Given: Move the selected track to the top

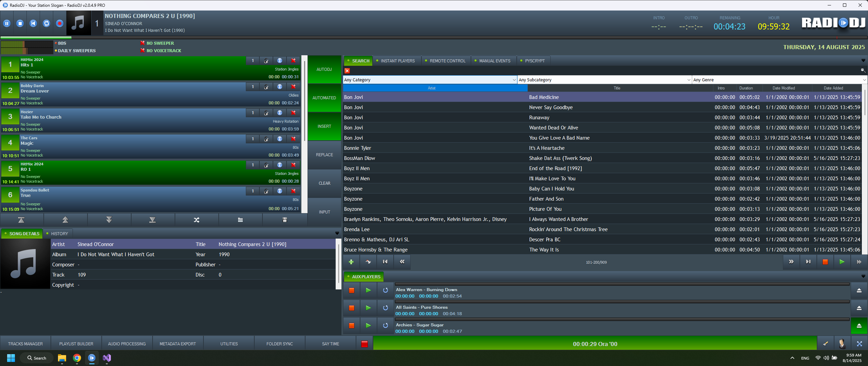Looking at the screenshot, I should 22,220.
